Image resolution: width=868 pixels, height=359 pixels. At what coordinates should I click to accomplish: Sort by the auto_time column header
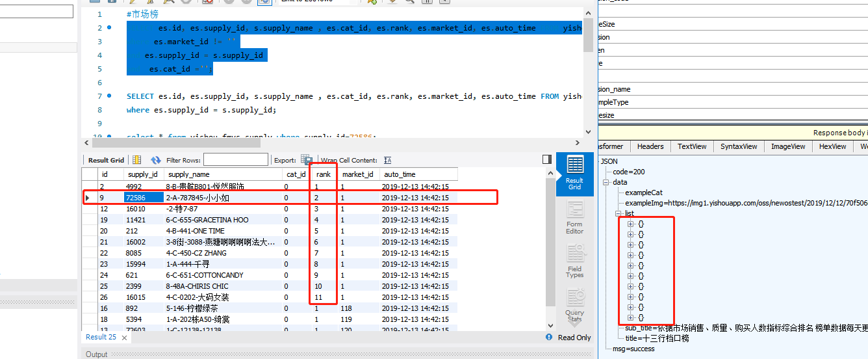(x=419, y=174)
